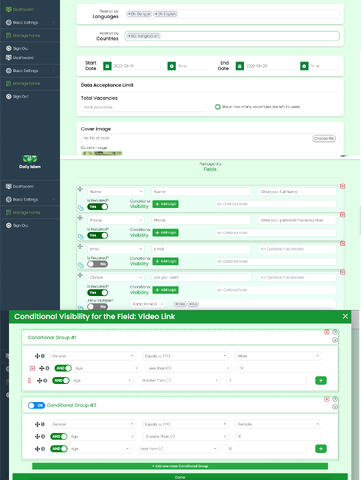Move Conditional Group #1 up
This screenshot has height=480, width=361.
[335, 332]
